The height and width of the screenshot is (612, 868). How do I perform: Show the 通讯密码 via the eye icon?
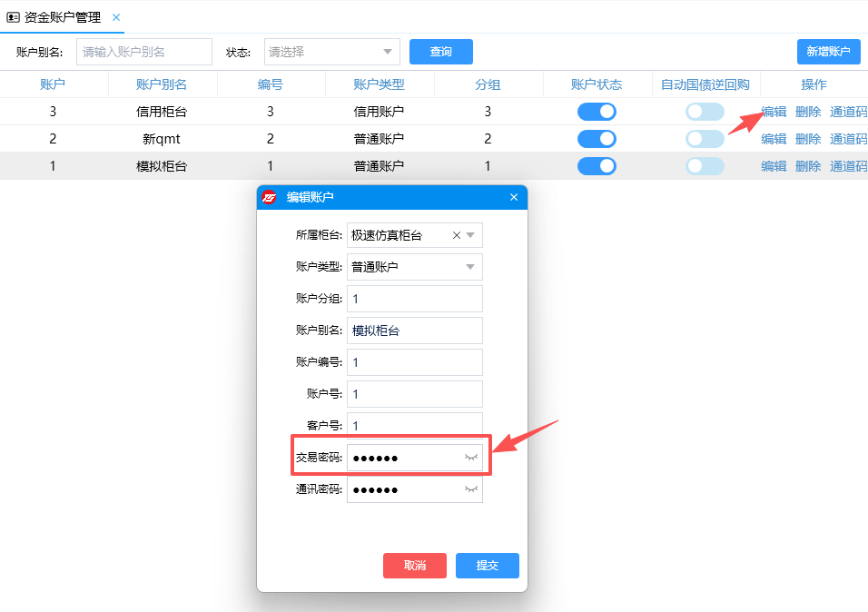coord(473,489)
